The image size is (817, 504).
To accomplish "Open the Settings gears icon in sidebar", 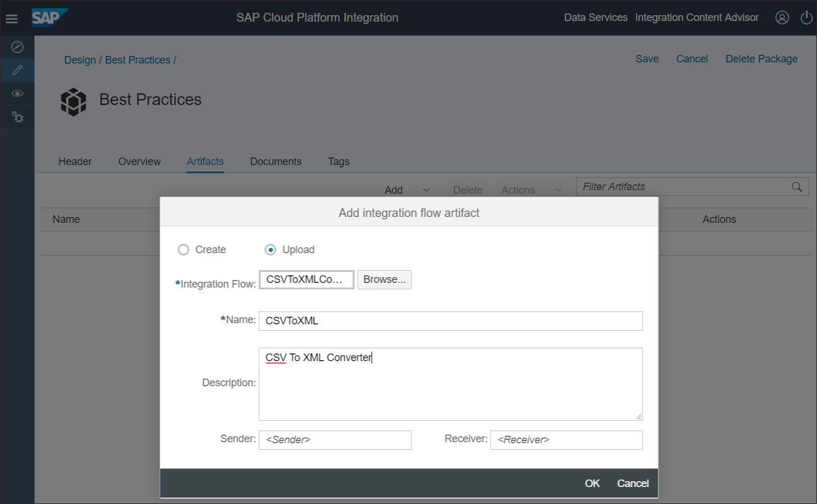I will pyautogui.click(x=18, y=117).
